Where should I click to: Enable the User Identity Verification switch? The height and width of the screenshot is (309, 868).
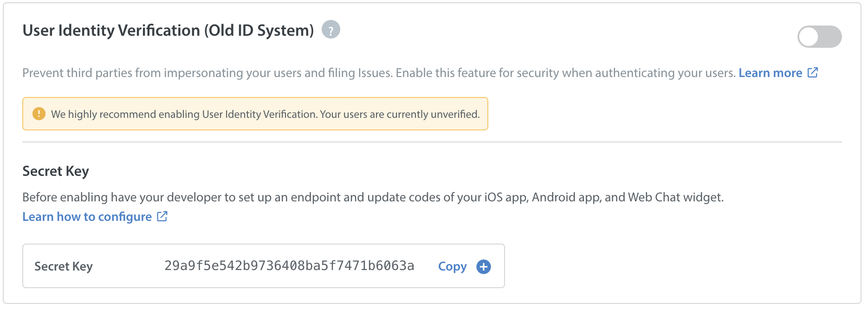[819, 37]
